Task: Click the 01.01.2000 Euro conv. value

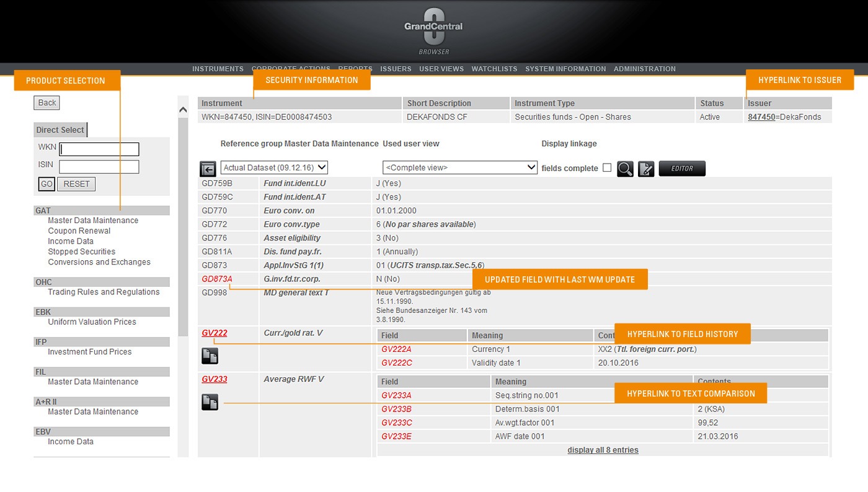Action: click(397, 211)
